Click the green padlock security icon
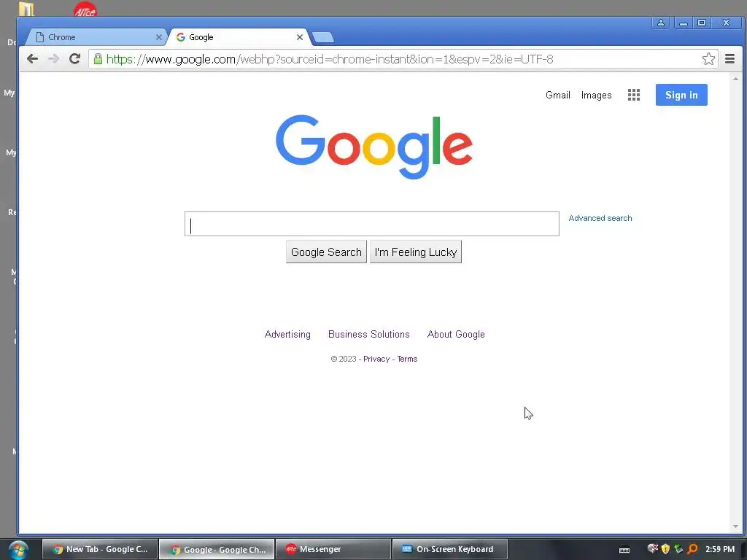The width and height of the screenshot is (747, 560). point(98,59)
